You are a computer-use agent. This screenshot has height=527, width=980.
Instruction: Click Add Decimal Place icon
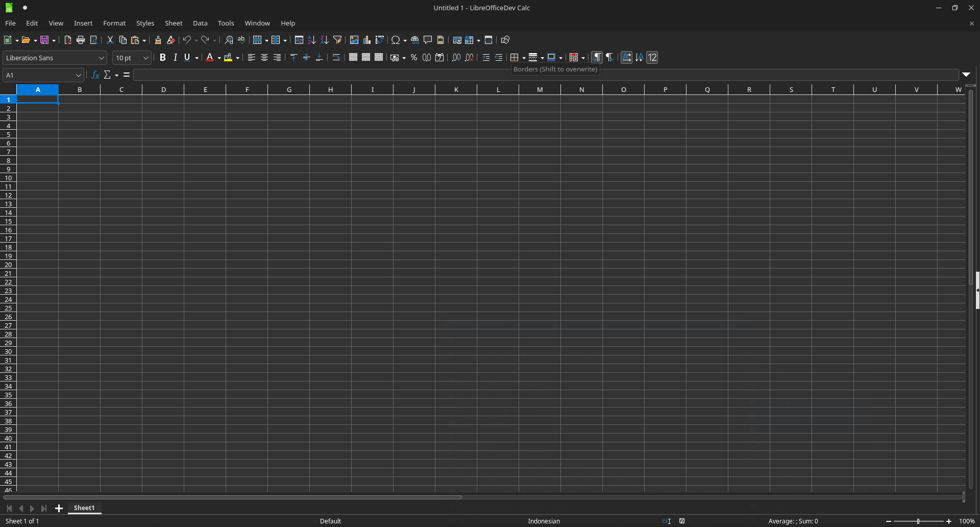pyautogui.click(x=456, y=57)
